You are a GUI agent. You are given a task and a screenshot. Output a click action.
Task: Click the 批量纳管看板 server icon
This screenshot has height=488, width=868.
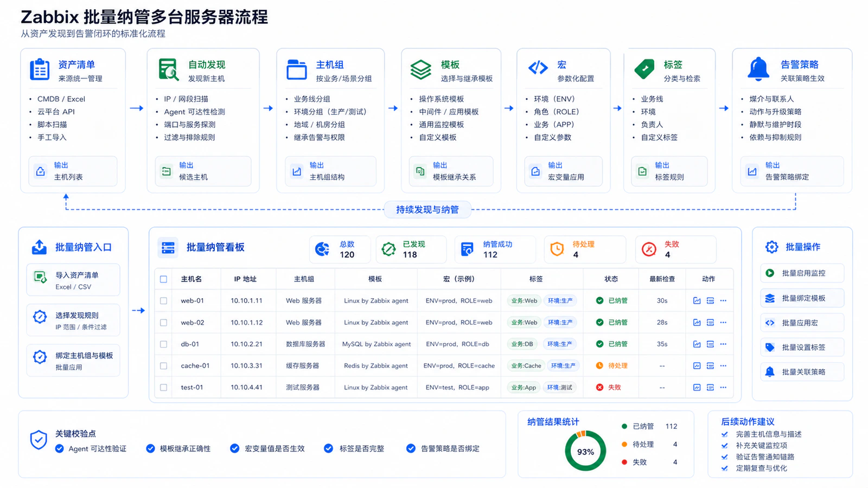point(168,248)
